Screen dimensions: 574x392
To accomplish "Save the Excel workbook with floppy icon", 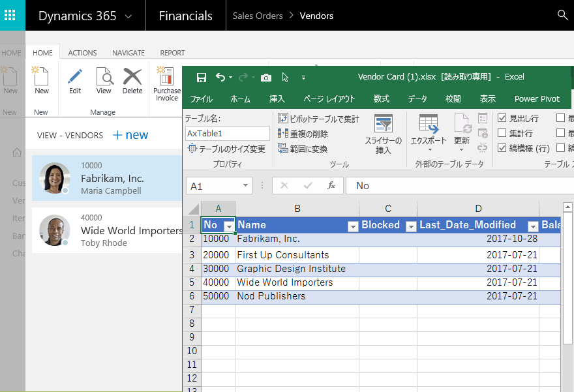I will point(202,78).
